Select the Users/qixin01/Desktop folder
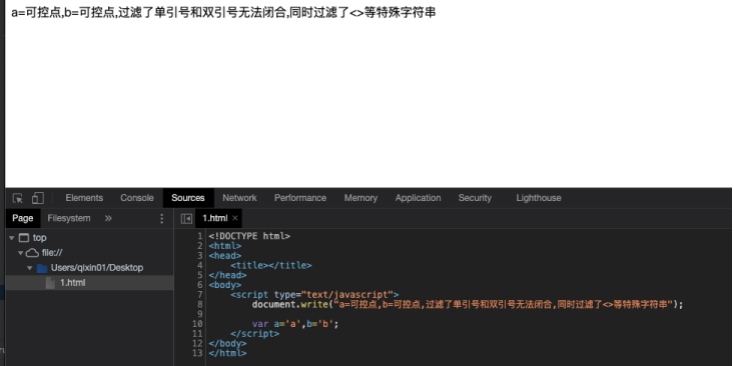The image size is (734, 366). click(97, 268)
